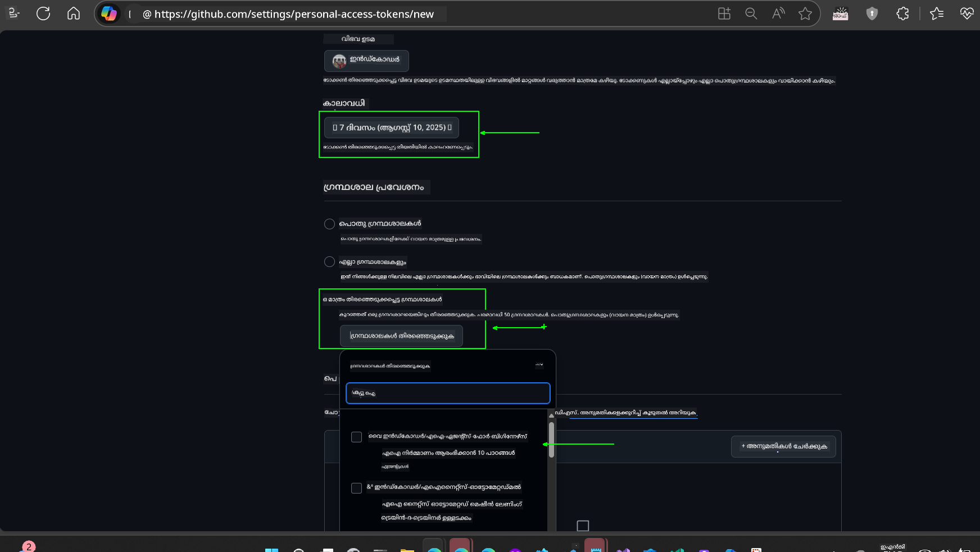Start Read Aloud for this page
The width and height of the screenshot is (980, 552).
[778, 13]
